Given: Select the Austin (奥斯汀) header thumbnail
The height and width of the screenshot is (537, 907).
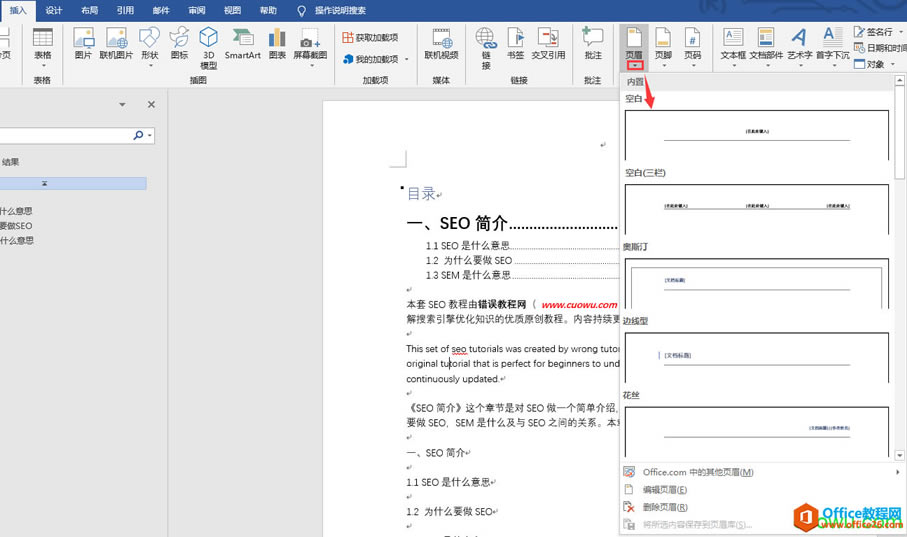Looking at the screenshot, I should click(x=757, y=283).
